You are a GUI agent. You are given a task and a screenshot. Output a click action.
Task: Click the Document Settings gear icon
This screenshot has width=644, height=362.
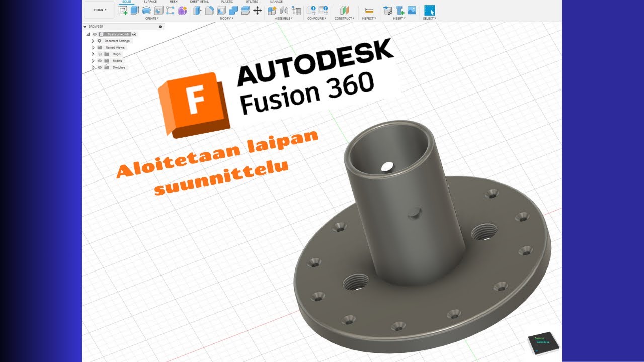pos(99,41)
